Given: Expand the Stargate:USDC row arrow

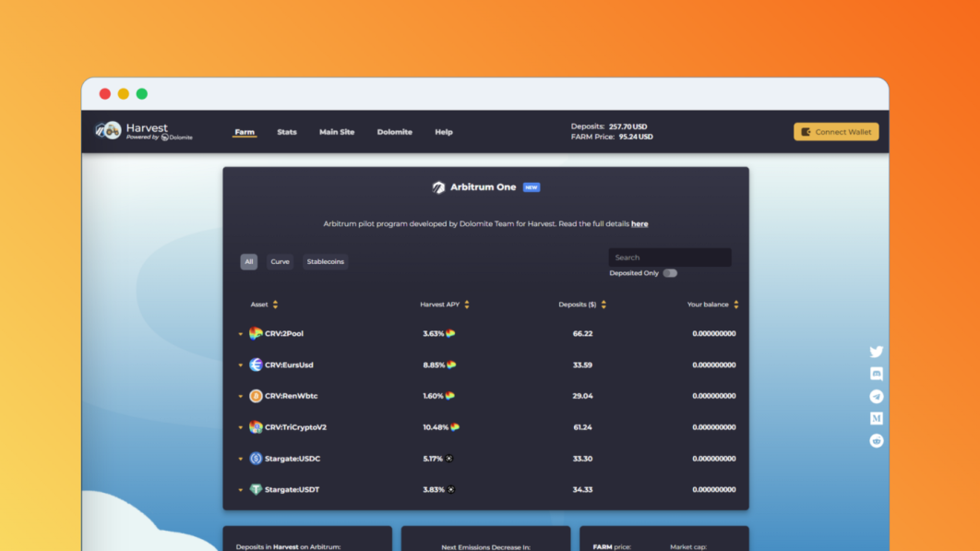Looking at the screenshot, I should click(x=241, y=459).
